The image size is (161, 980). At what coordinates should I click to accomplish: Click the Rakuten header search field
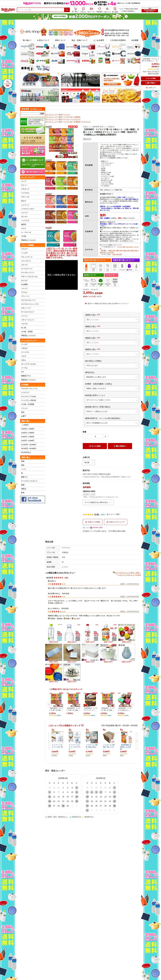[41, 10]
